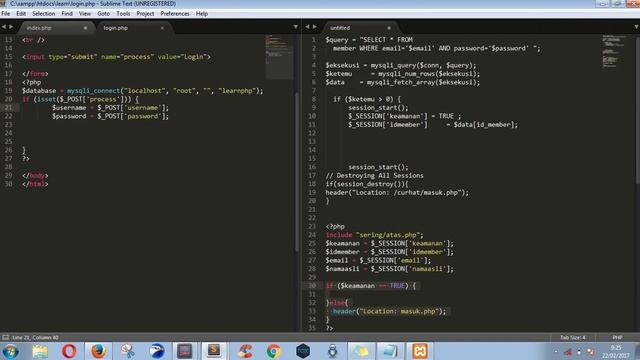Click the left pane vertical scrollbar
640x360 pixels.
click(297, 171)
